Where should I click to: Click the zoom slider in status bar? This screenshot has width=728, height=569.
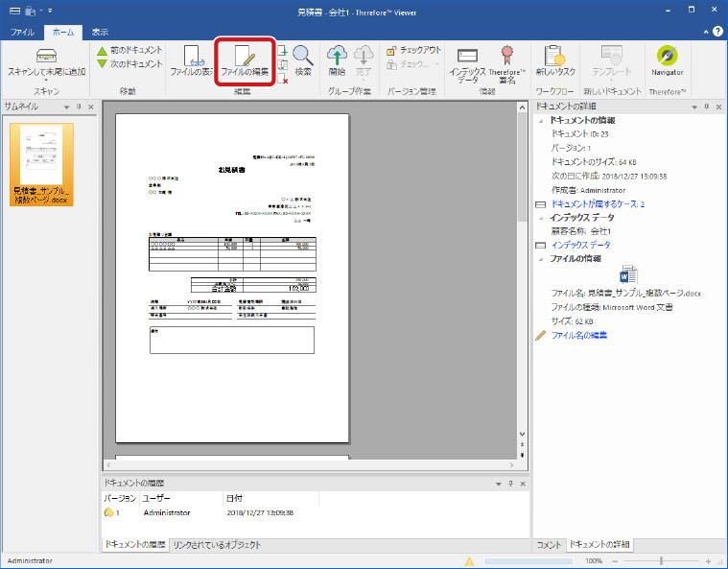coord(660,560)
